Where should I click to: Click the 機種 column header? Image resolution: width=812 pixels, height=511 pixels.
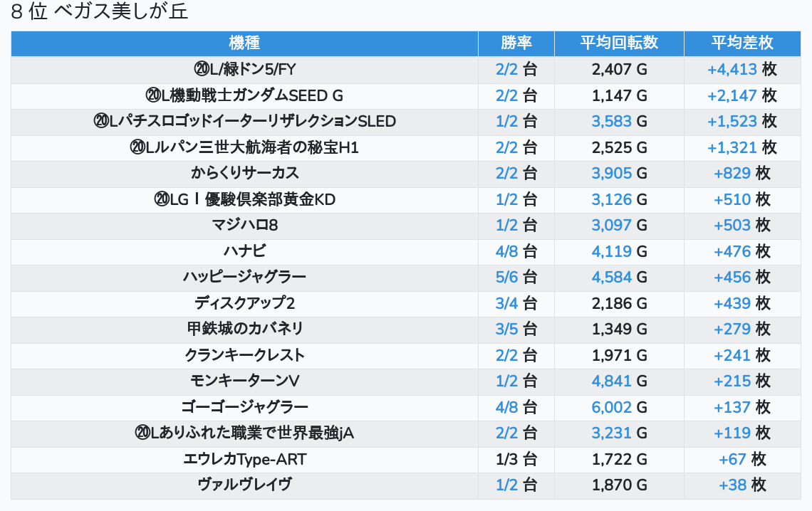pos(244,43)
